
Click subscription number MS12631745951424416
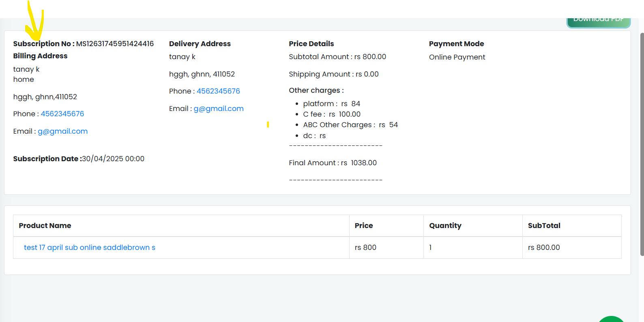click(115, 44)
